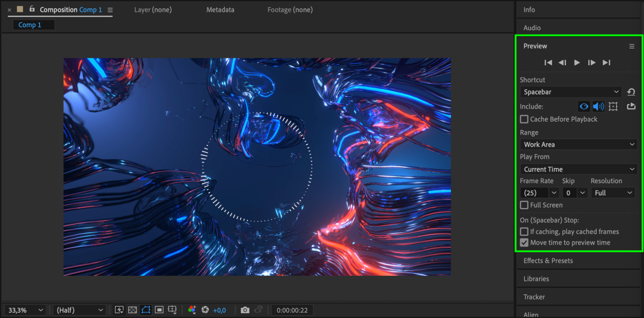Screen dimensions: 644x318
Task: Open the viewer resolution dropdown set to Half
Action: pos(80,310)
